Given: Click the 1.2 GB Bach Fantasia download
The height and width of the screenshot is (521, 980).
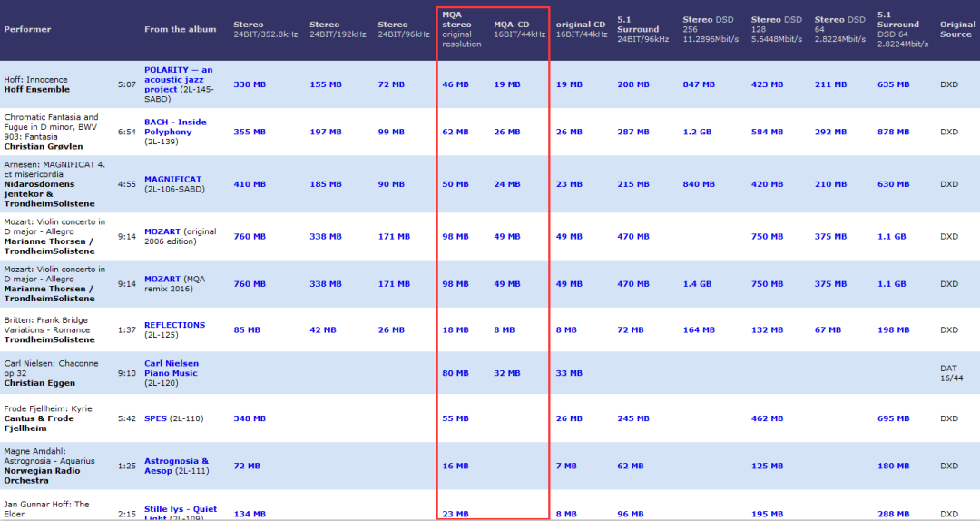Looking at the screenshot, I should click(696, 132).
